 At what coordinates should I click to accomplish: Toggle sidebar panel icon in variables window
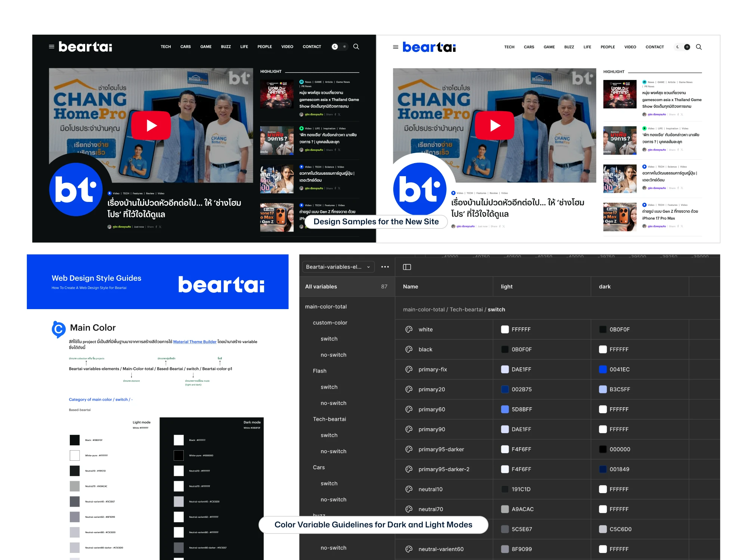(407, 267)
